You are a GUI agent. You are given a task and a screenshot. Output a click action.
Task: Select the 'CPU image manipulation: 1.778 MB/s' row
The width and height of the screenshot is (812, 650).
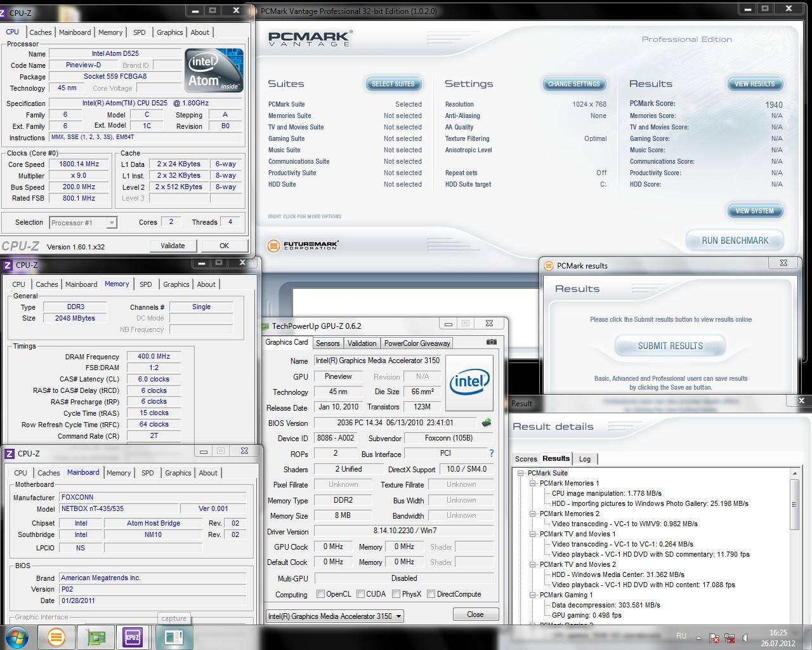(606, 493)
